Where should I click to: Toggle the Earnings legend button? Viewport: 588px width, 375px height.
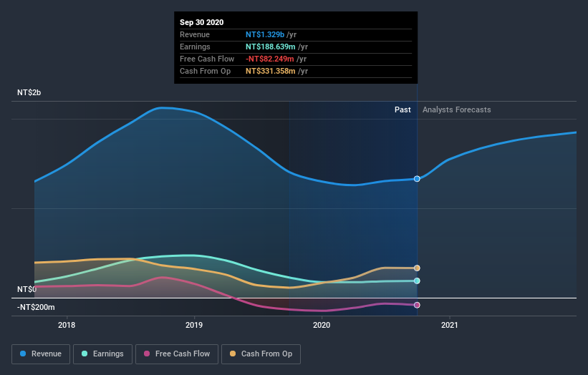tap(102, 354)
